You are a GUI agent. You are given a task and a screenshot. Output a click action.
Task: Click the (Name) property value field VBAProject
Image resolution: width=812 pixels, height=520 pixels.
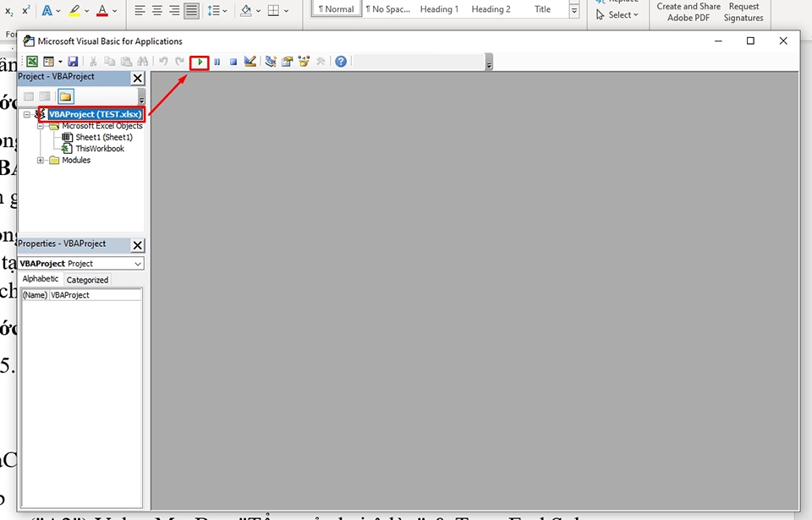[x=96, y=295]
